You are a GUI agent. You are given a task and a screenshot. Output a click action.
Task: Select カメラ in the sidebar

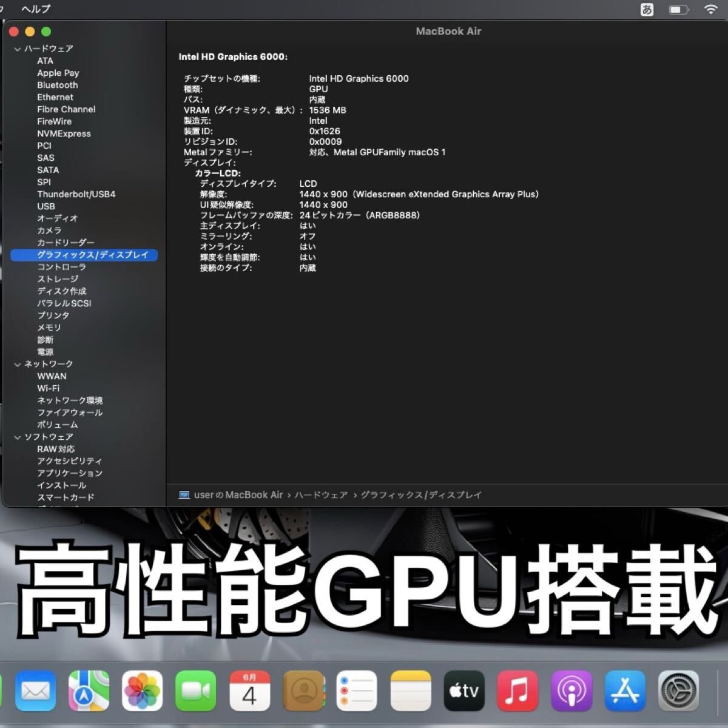click(49, 231)
